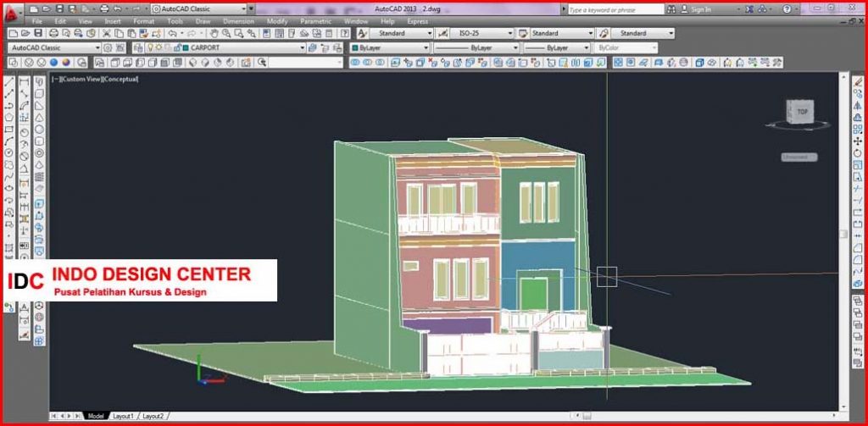Select the Sphere tool in Modeling toolbar
The width and height of the screenshot is (868, 426).
tap(39, 129)
